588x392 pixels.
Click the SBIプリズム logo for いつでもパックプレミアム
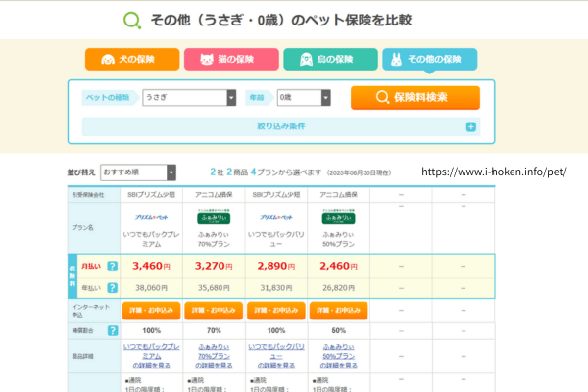pos(150,215)
